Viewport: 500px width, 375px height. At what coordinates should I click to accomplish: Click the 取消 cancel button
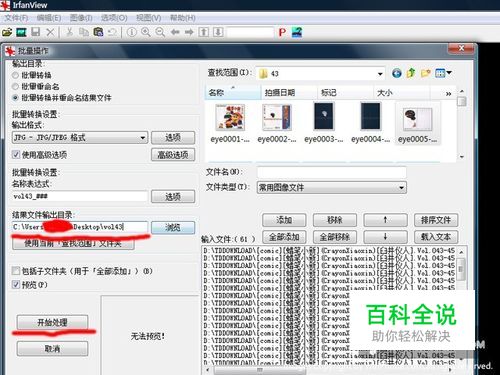coord(52,349)
